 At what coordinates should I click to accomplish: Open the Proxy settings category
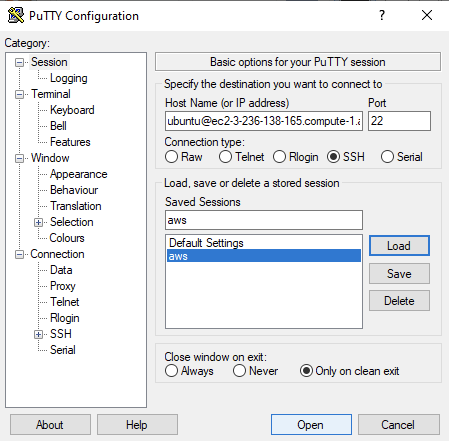coord(63,286)
